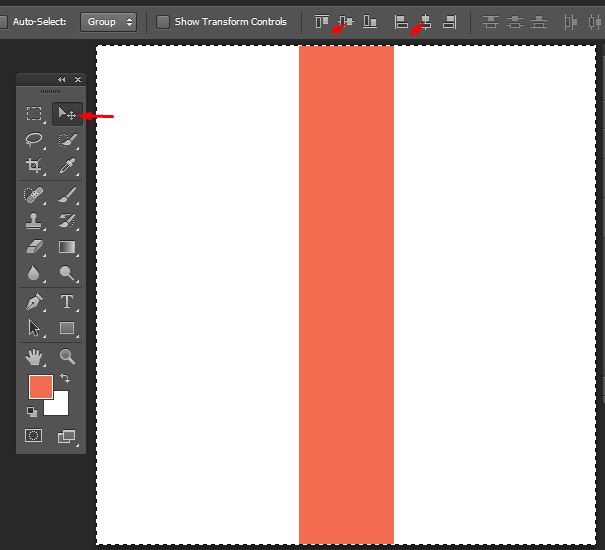Select the Lasso tool
Screen dimensions: 605x550
coord(34,139)
